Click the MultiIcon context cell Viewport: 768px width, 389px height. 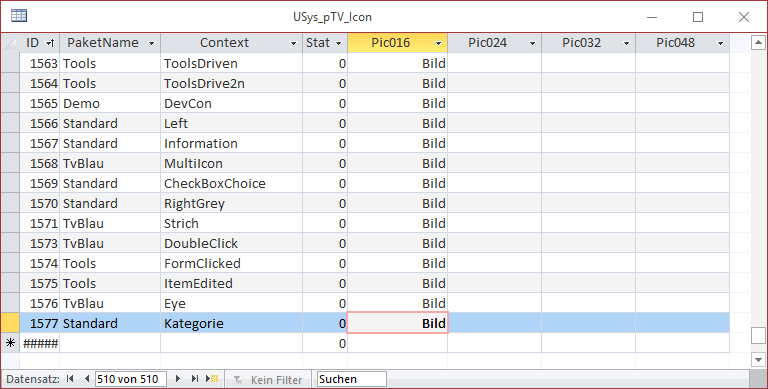click(231, 163)
